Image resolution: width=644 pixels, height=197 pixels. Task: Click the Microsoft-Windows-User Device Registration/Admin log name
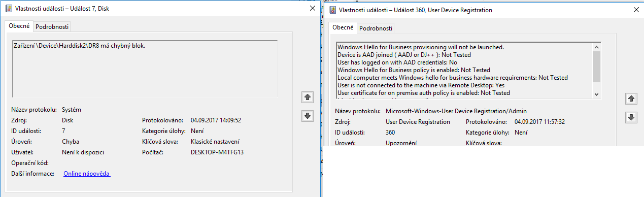tap(456, 111)
